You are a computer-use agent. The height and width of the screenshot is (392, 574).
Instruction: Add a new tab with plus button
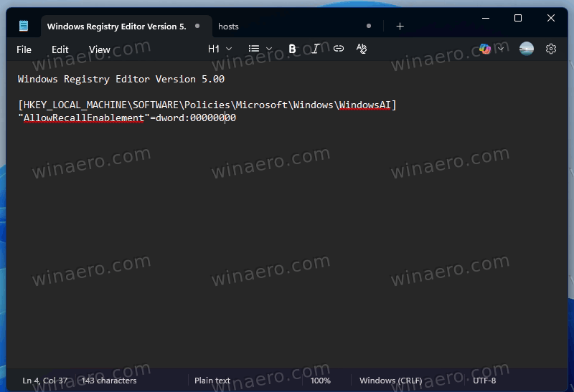click(400, 27)
